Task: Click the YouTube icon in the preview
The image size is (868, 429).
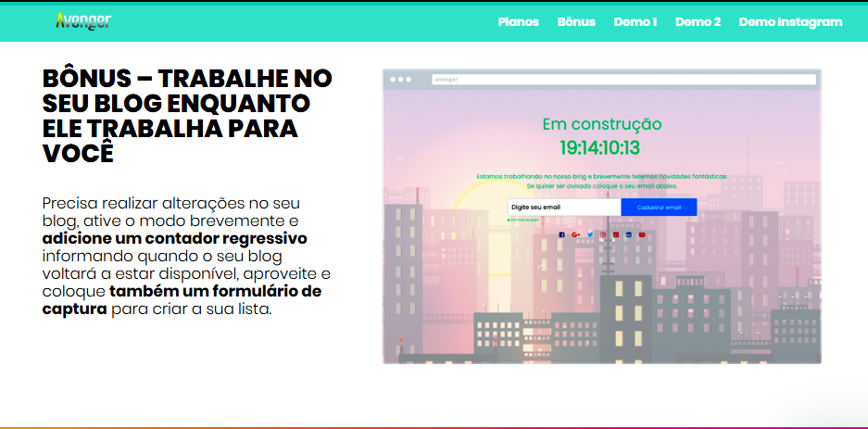Action: click(642, 234)
